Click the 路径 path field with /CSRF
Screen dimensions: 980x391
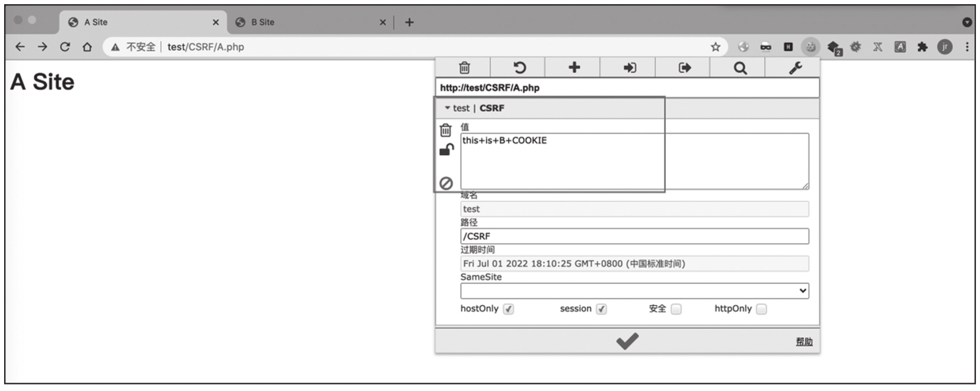pos(635,236)
